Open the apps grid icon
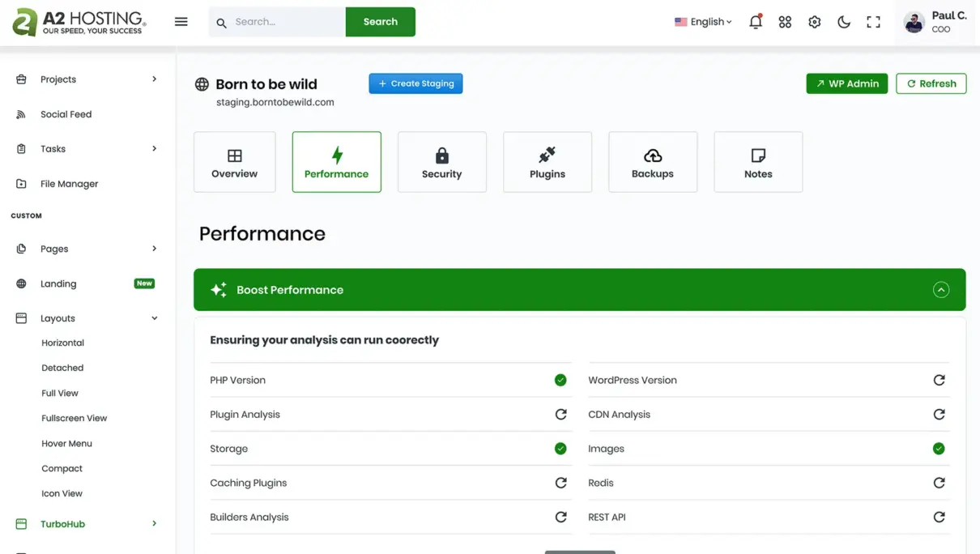Screen dimensions: 980x554 tap(785, 22)
